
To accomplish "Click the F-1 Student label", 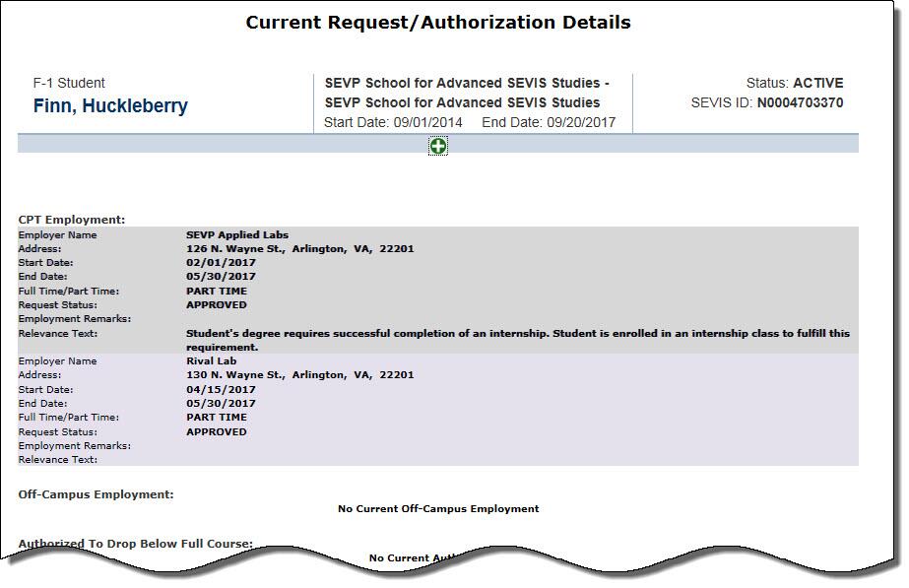I will [69, 83].
